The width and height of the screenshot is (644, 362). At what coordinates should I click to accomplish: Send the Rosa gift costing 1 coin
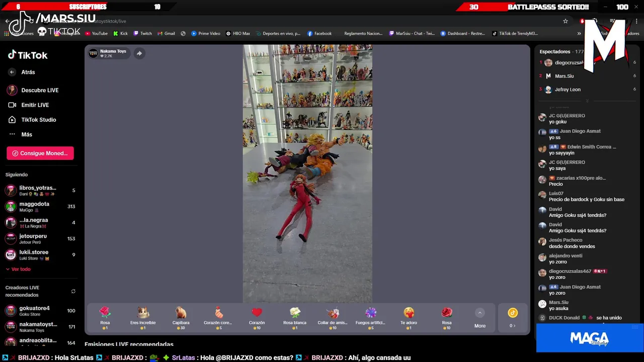click(x=105, y=318)
